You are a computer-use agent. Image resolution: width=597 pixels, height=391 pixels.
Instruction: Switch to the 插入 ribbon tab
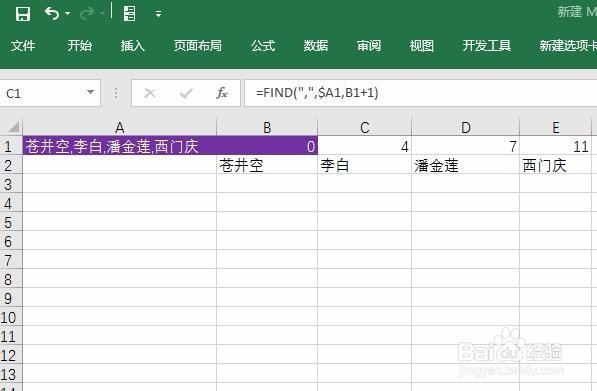133,46
